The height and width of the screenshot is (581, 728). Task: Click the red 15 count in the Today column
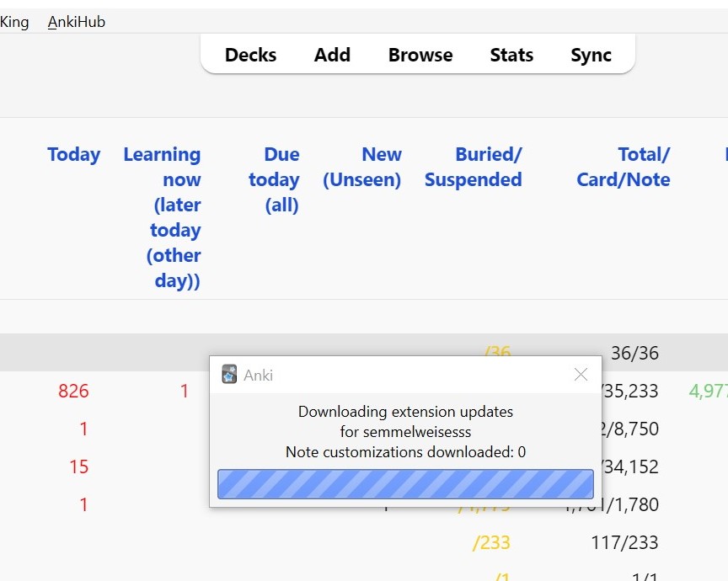tap(78, 466)
